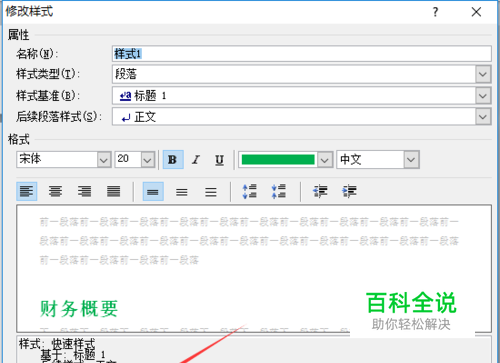Decrease paragraph spacing icon
This screenshot has height=363, width=500.
279,191
